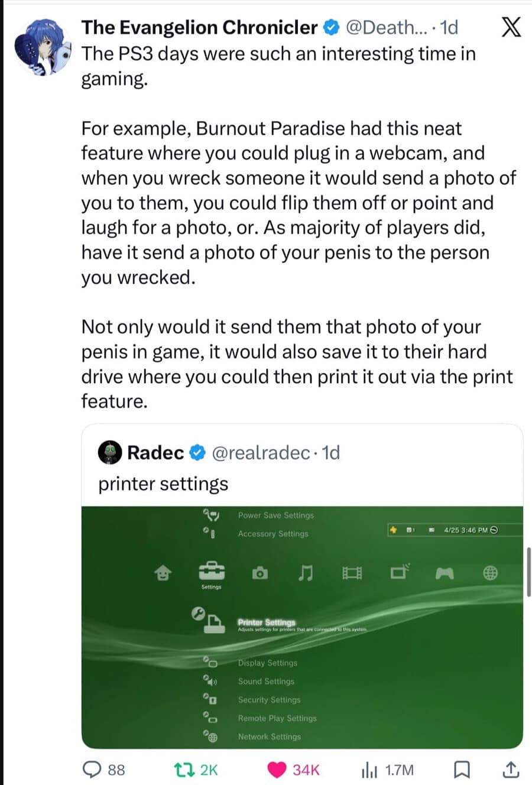Open Accessory Settings from the settings list
Viewport: 532px width, 785px height.
272,533
